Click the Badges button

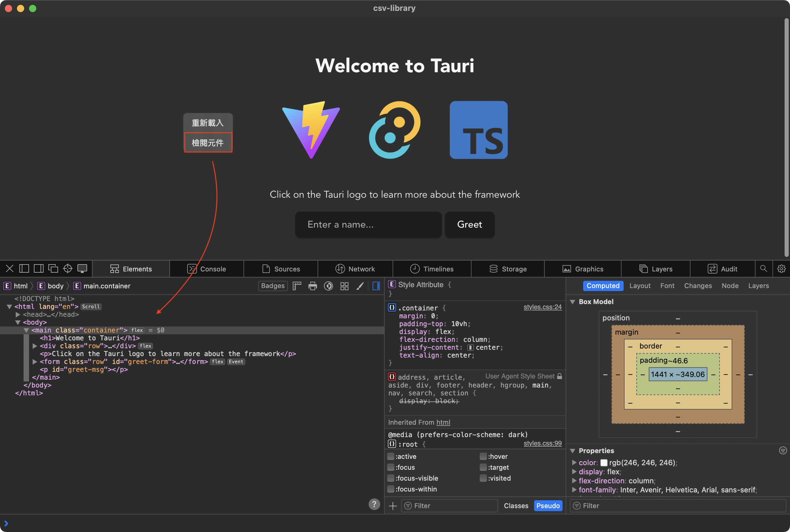273,286
